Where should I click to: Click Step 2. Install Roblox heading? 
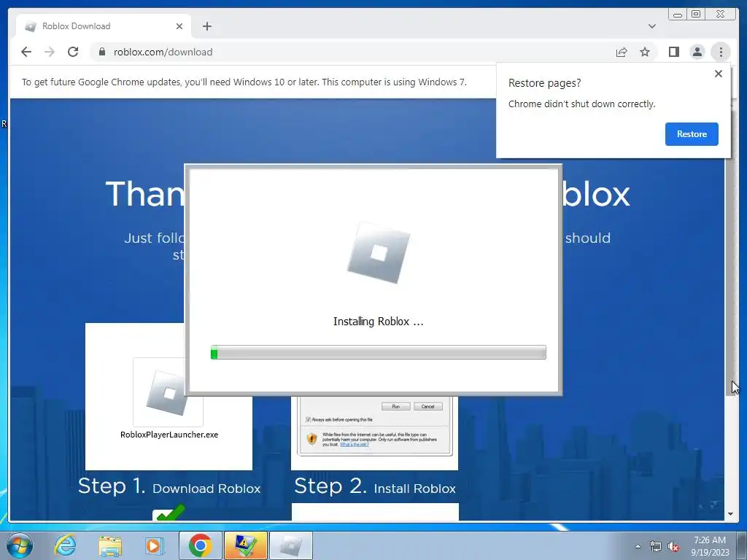coord(375,486)
